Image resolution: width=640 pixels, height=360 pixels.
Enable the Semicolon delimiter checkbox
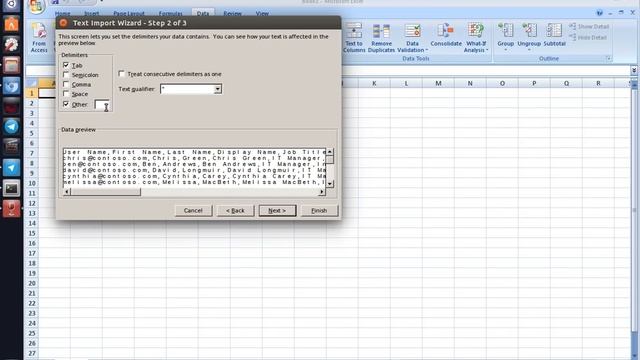click(66, 75)
